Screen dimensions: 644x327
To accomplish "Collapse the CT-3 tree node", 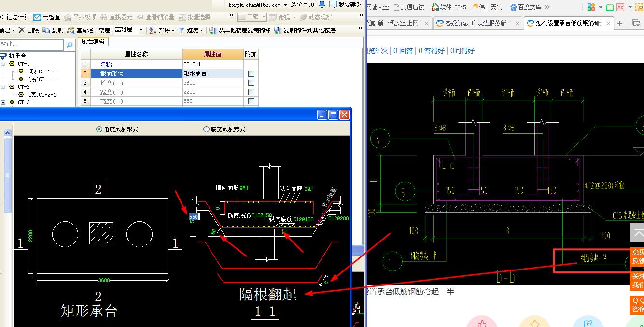I will point(3,102).
